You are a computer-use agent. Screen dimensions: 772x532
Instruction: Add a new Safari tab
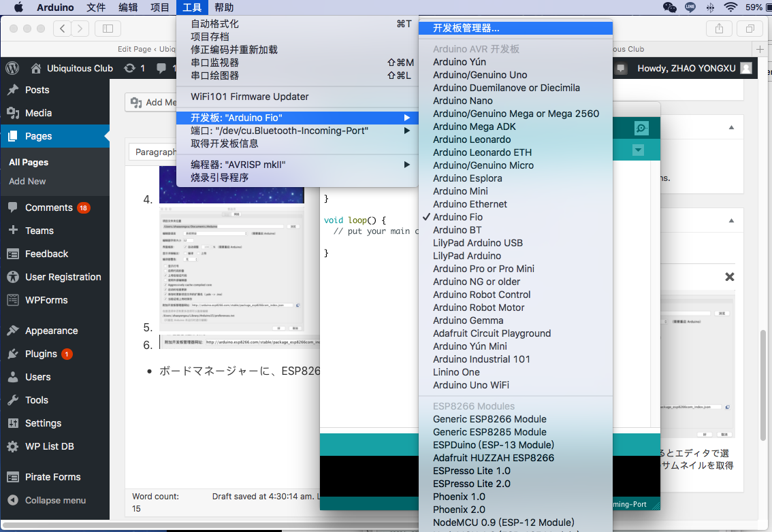[x=760, y=49]
